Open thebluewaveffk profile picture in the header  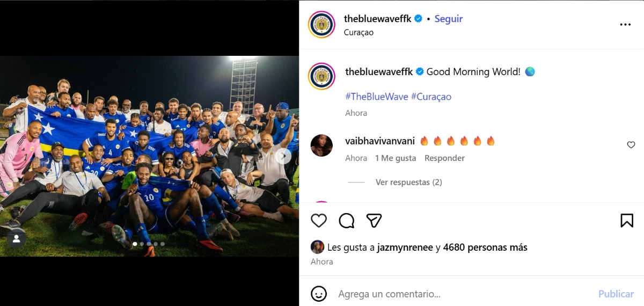coord(322,25)
